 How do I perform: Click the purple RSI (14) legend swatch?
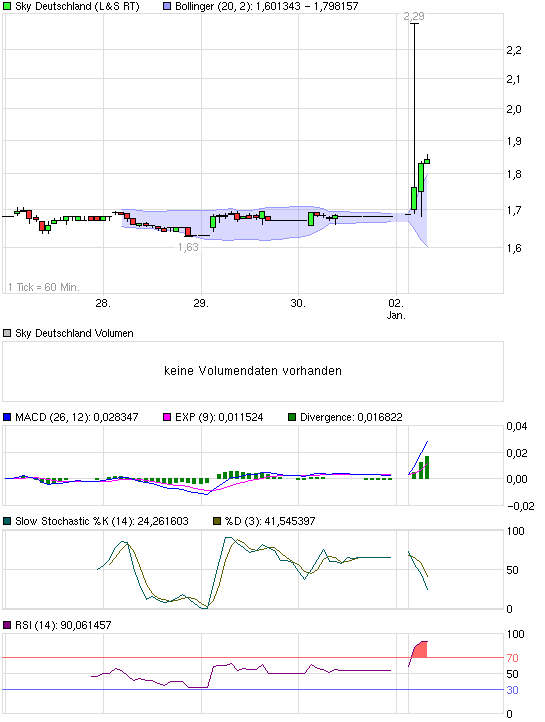coord(7,625)
